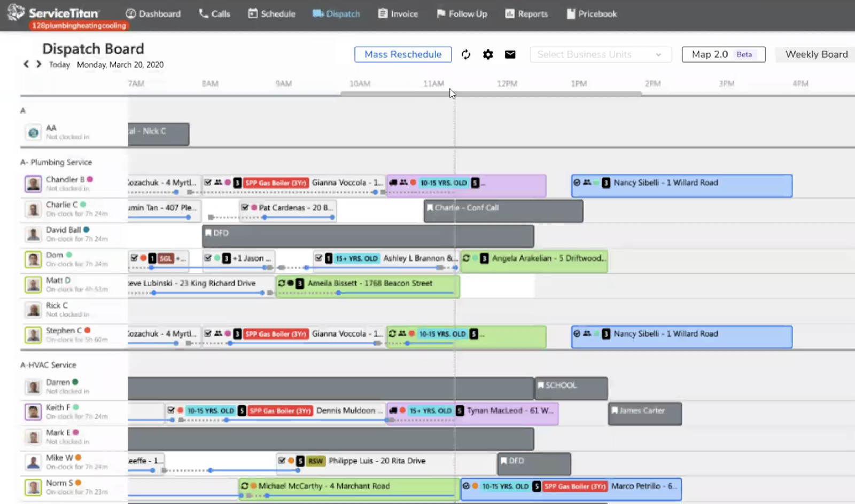Switch to the Weekly Board
This screenshot has height=504, width=855.
tap(816, 54)
